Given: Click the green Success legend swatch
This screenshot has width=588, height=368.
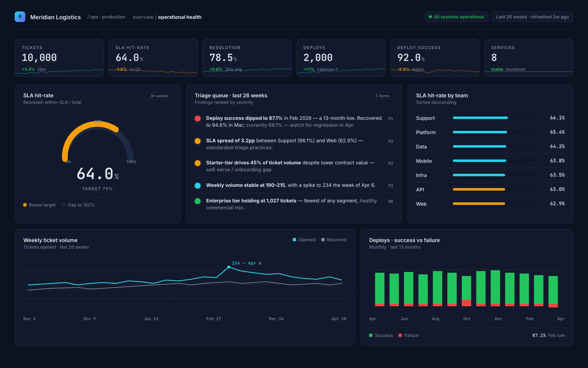Looking at the screenshot, I should (x=371, y=335).
